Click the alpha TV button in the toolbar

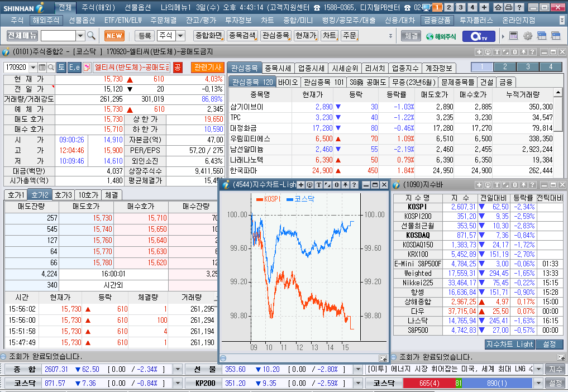pos(479,36)
